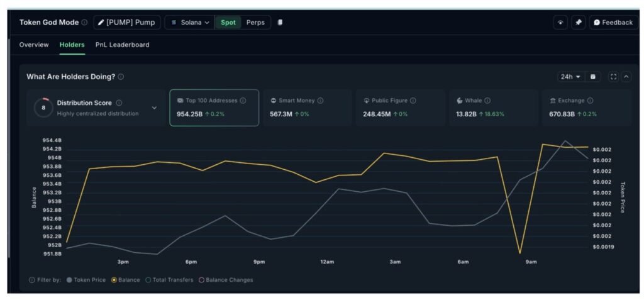Image resolution: width=644 pixels, height=300 pixels.
Task: Open the PnL Leaderboard tab
Action: tap(122, 45)
